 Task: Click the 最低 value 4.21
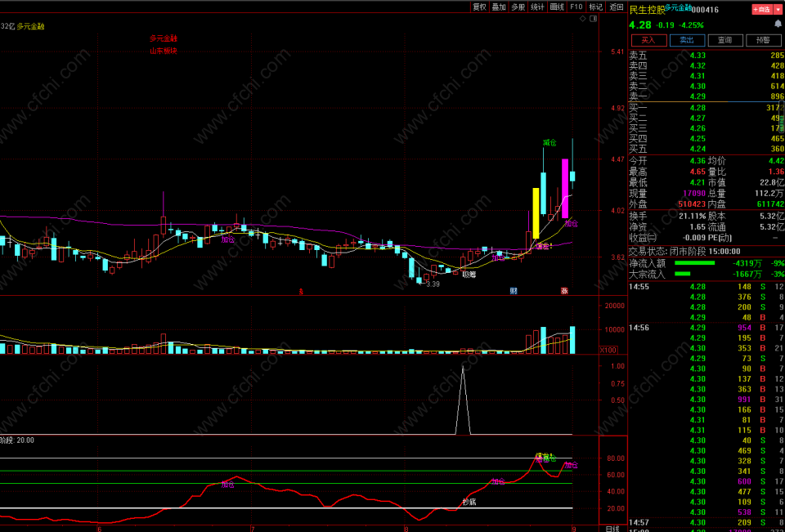698,183
